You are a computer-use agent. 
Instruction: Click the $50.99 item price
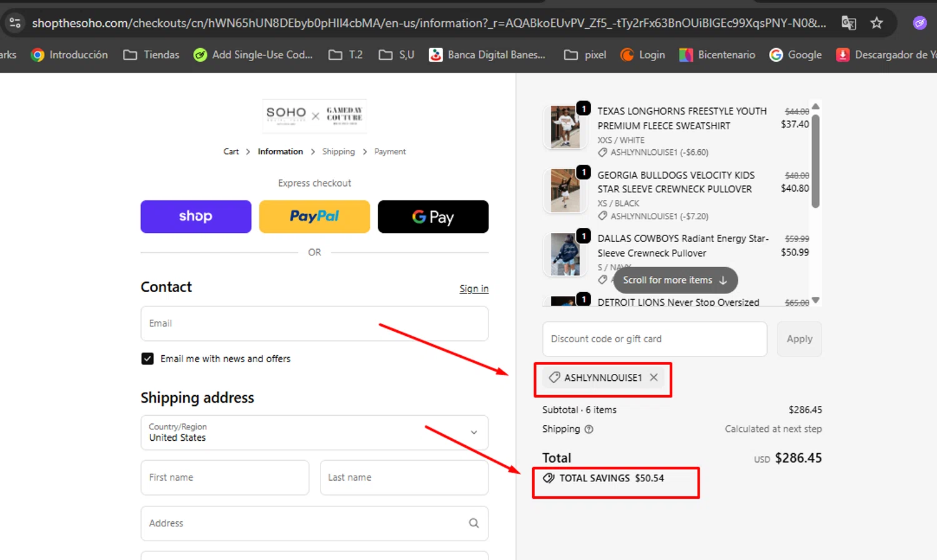click(x=795, y=252)
